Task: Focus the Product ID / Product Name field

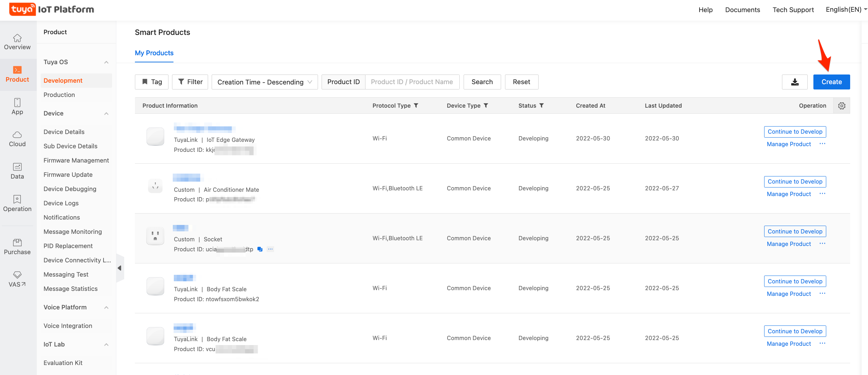Action: (412, 82)
